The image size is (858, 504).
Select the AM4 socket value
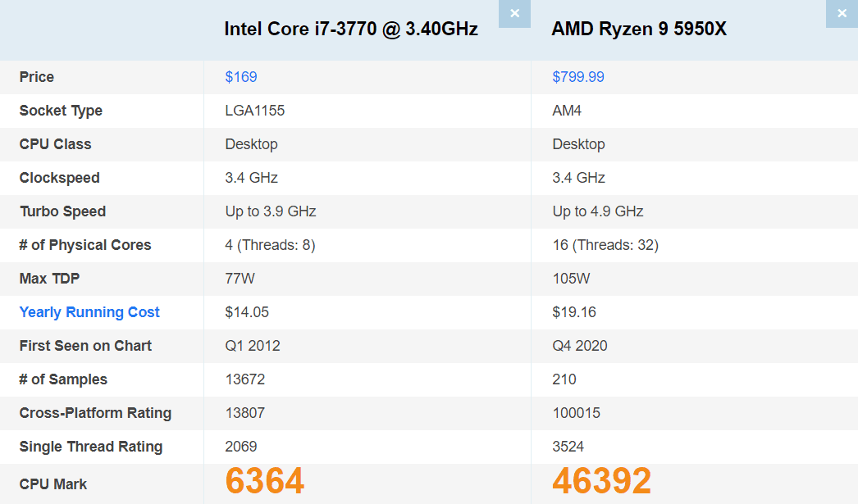pyautogui.click(x=567, y=111)
